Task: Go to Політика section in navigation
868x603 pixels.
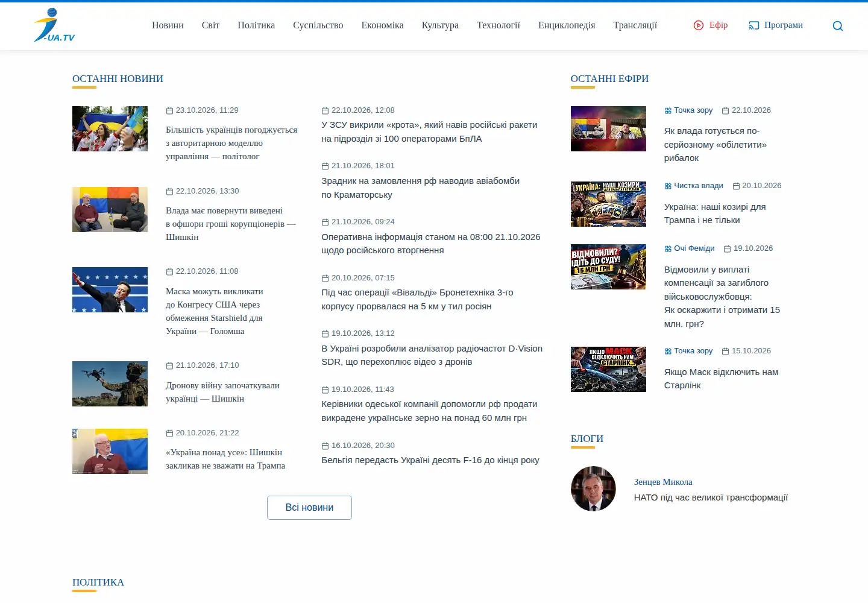Action: [256, 25]
